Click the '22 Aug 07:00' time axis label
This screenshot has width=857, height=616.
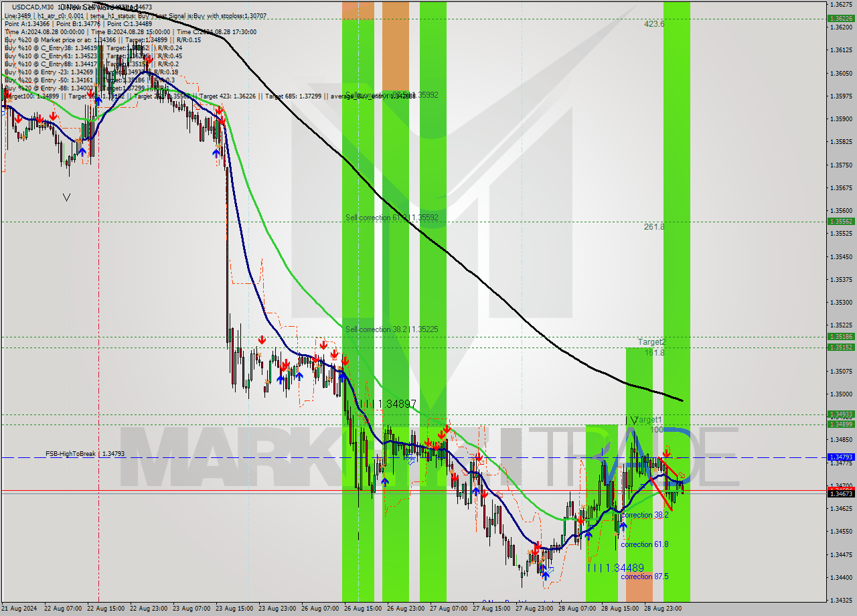pyautogui.click(x=63, y=609)
